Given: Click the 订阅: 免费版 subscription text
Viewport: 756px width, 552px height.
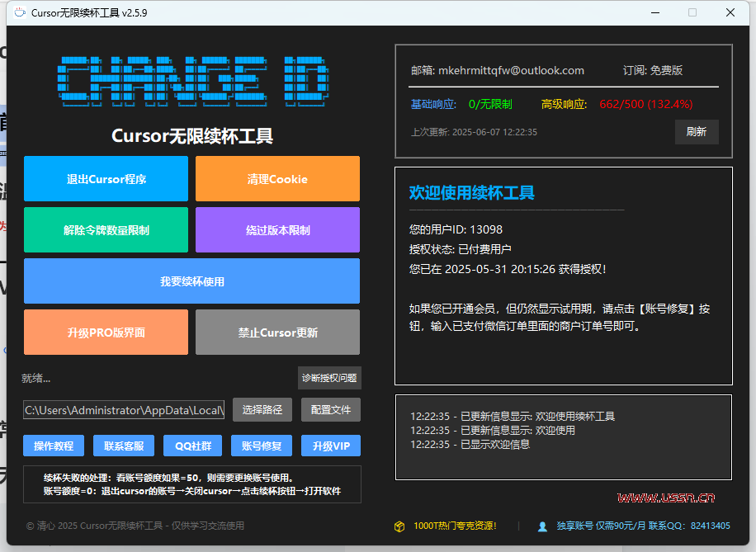Looking at the screenshot, I should point(653,70).
